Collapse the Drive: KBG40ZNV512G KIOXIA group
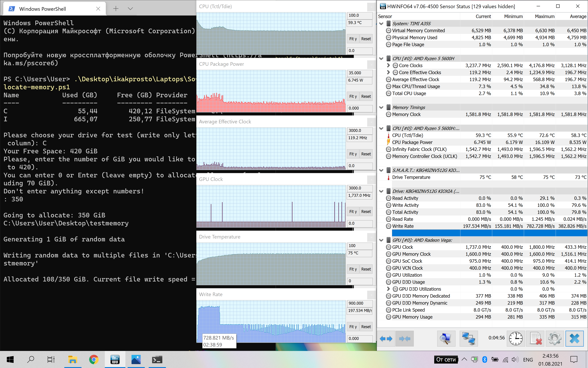Image resolution: width=588 pixels, height=368 pixels. click(381, 191)
